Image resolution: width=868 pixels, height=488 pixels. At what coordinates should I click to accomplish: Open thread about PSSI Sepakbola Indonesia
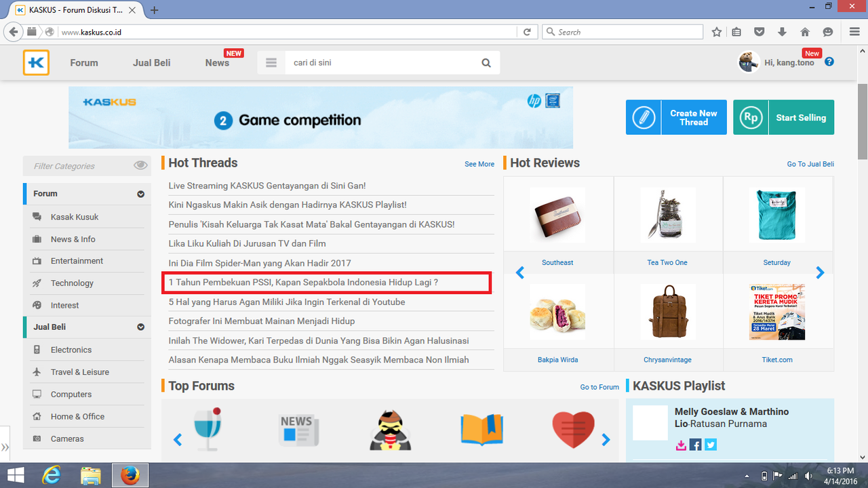[303, 283]
